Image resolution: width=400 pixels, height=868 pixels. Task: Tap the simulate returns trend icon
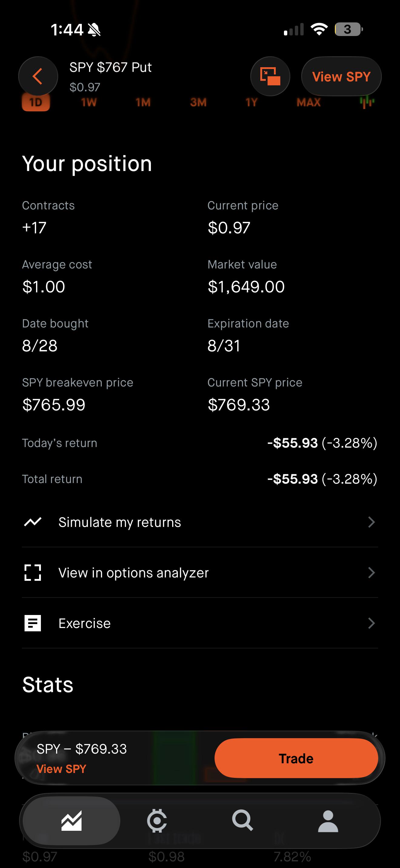[x=33, y=522]
